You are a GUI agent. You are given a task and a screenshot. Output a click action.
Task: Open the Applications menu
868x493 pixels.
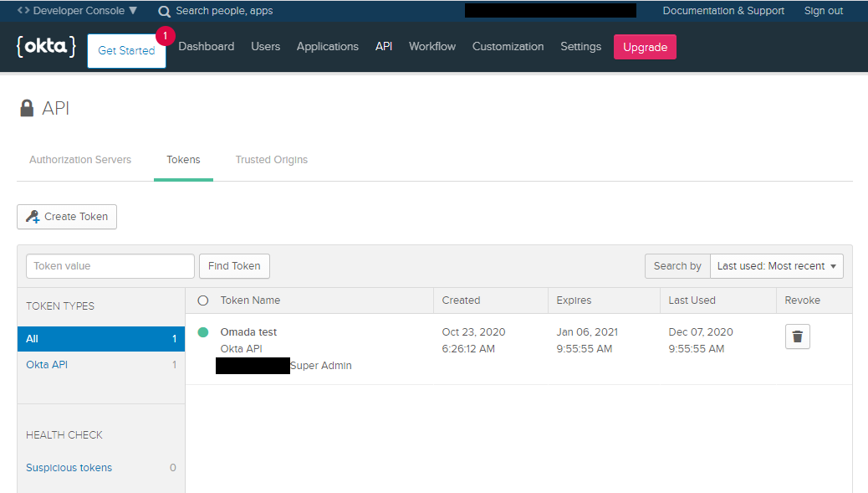click(327, 47)
